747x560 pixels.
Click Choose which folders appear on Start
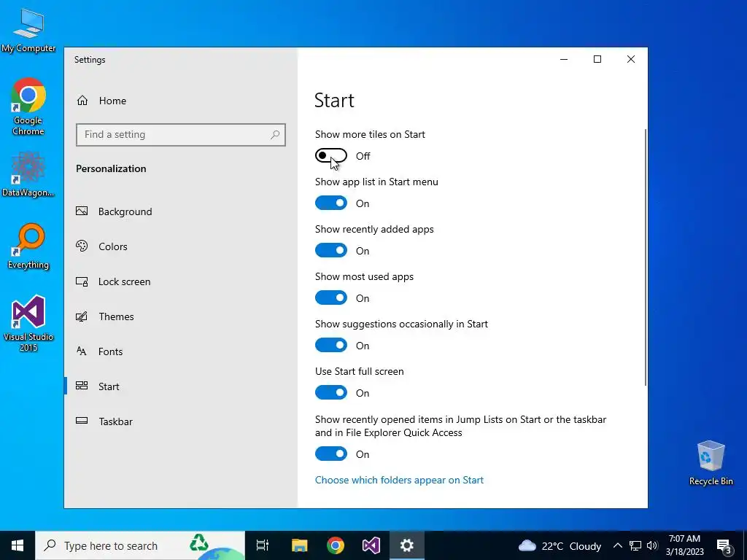coord(399,480)
